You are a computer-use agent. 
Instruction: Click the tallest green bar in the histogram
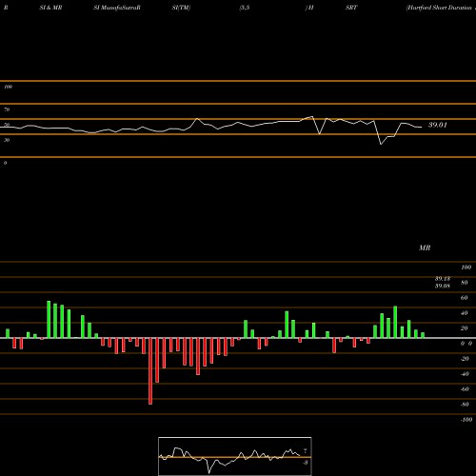49,319
